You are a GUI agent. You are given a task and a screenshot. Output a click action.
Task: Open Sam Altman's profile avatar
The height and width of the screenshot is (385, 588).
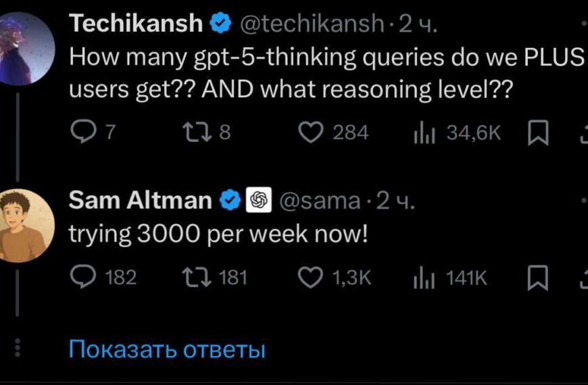click(x=26, y=226)
